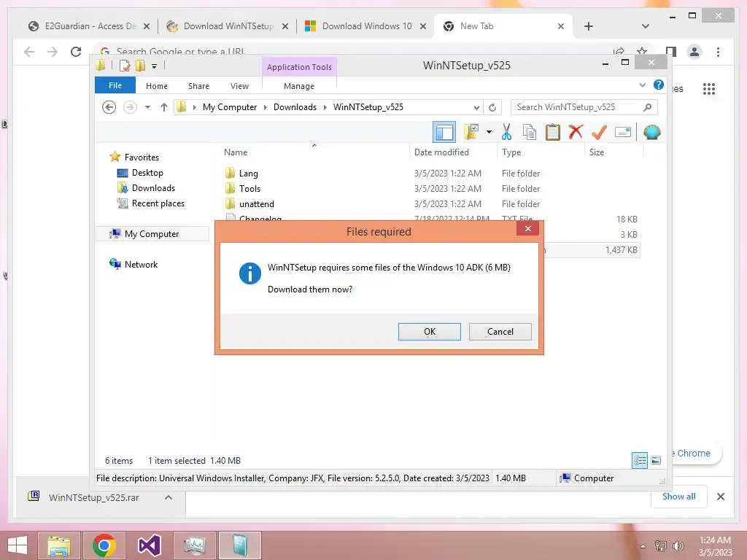The width and height of the screenshot is (747, 560).
Task: Switch to the View ribbon tab
Action: pyautogui.click(x=239, y=86)
